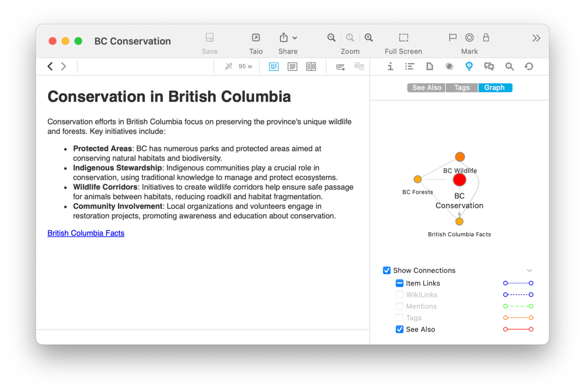Image resolution: width=585 pixels, height=392 pixels.
Task: Click the flag Mark icon
Action: click(452, 38)
